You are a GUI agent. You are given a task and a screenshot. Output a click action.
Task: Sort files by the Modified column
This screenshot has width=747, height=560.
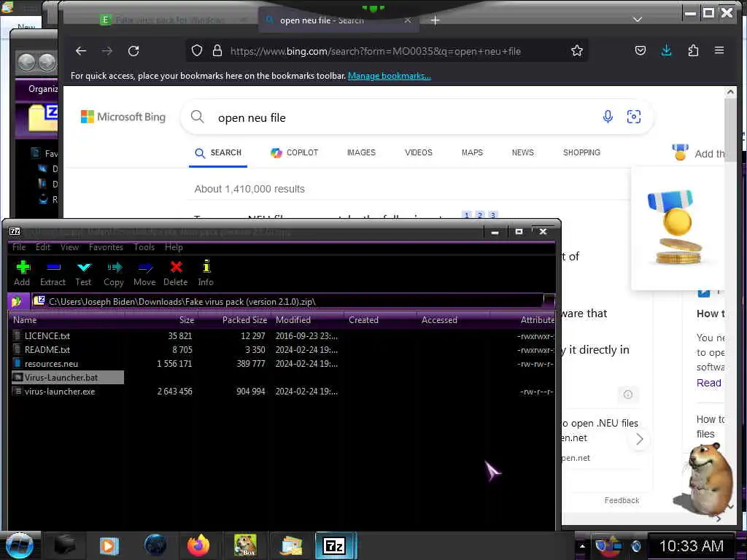[307, 320]
